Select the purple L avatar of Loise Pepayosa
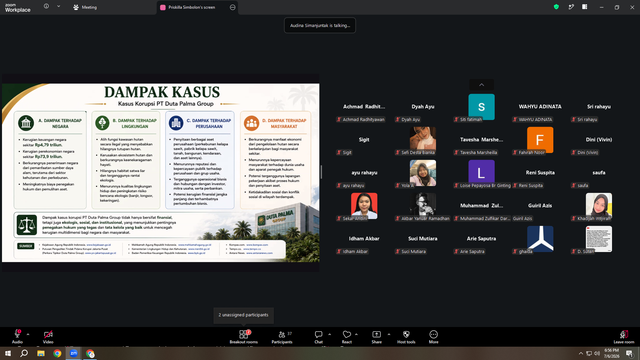Viewport: 640px width, 360px height. (481, 173)
